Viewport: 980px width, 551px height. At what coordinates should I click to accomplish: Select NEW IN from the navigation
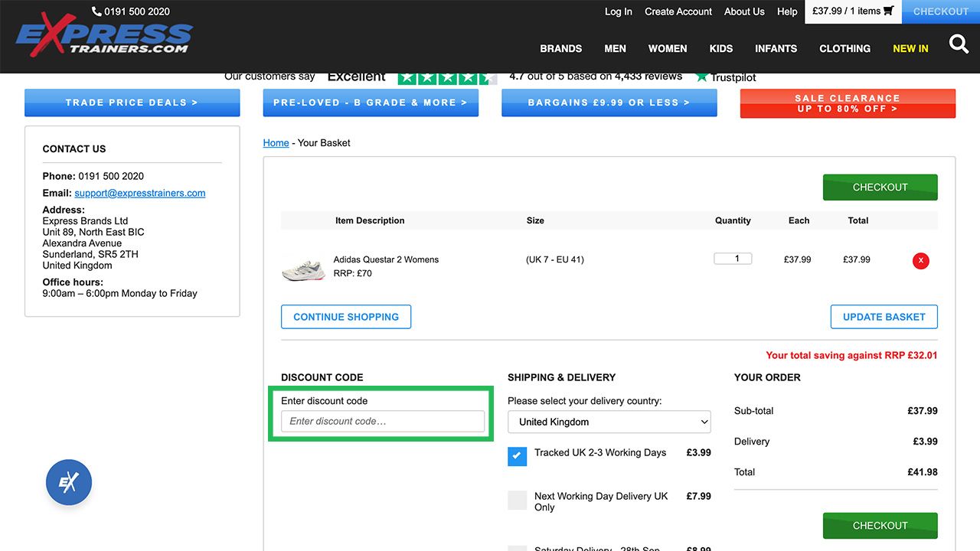(910, 48)
